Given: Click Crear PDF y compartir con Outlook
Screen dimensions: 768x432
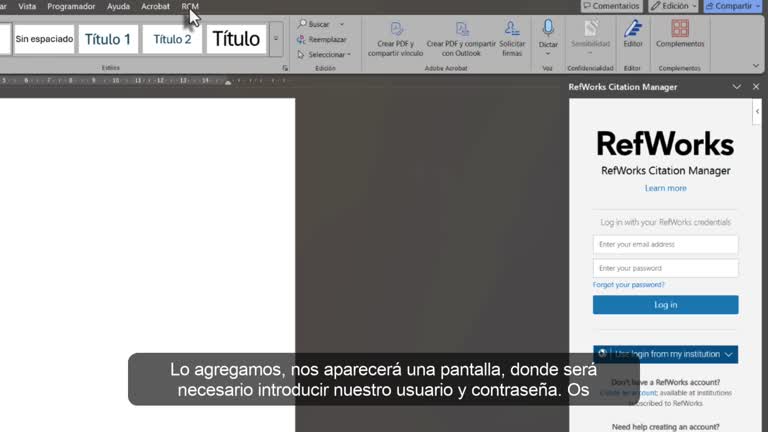Looking at the screenshot, I should click(461, 39).
